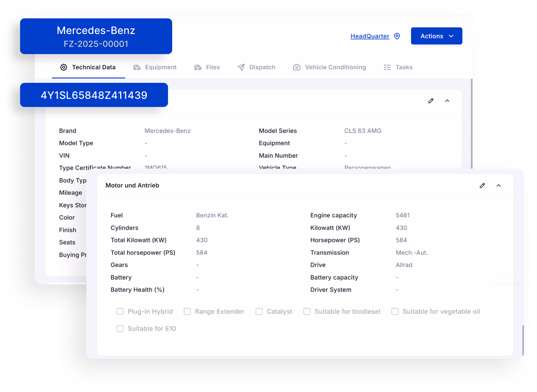Image resolution: width=537 pixels, height=392 pixels.
Task: Open the Tasks tab
Action: 404,67
